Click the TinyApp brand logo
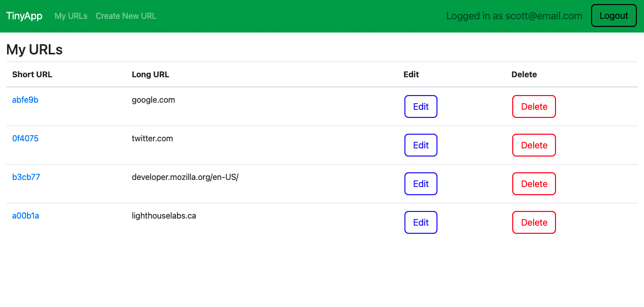This screenshot has height=307, width=644. (24, 15)
